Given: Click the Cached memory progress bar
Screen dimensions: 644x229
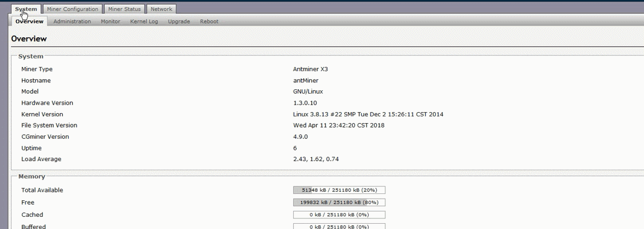Looking at the screenshot, I should tap(339, 215).
